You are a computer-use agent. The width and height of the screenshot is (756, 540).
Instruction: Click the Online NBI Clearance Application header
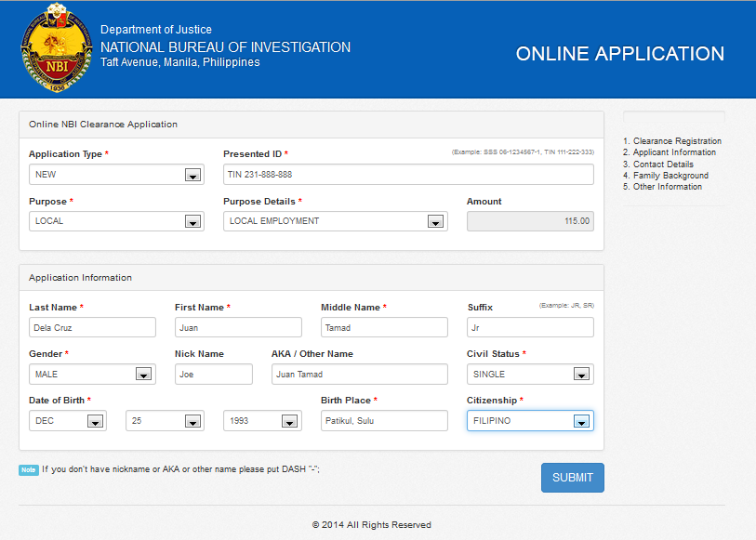[103, 125]
